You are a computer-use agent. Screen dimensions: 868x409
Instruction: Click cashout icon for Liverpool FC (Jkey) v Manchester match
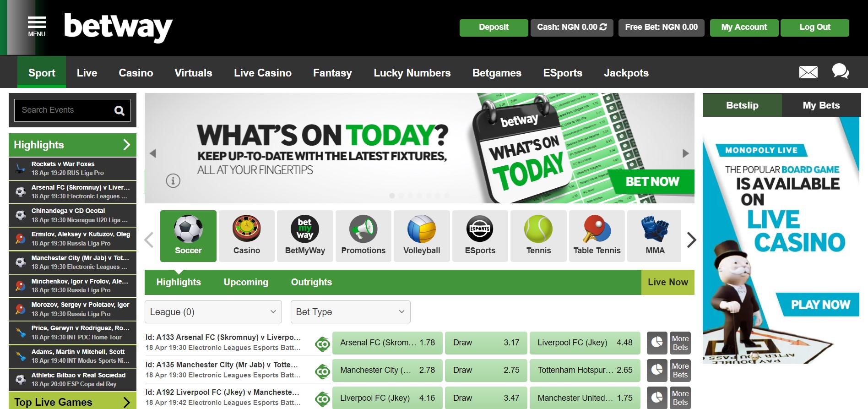point(323,399)
